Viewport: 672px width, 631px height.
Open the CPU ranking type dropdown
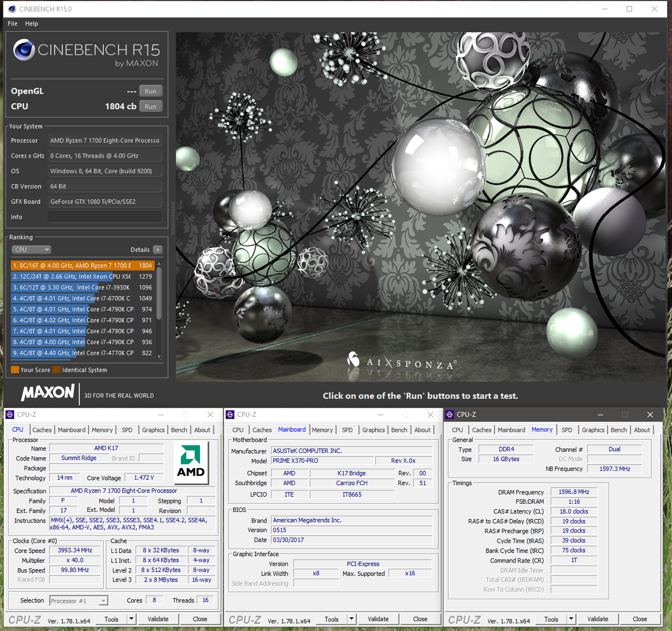tap(31, 250)
